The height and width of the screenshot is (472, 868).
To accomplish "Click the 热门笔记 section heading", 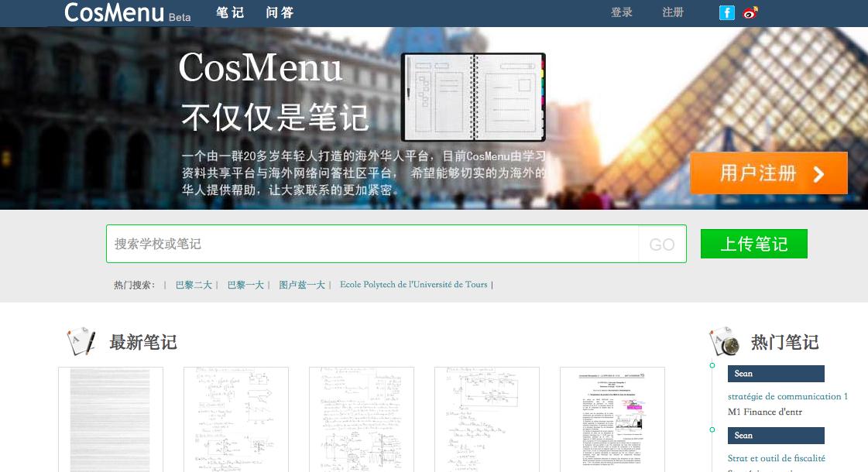I will point(784,343).
